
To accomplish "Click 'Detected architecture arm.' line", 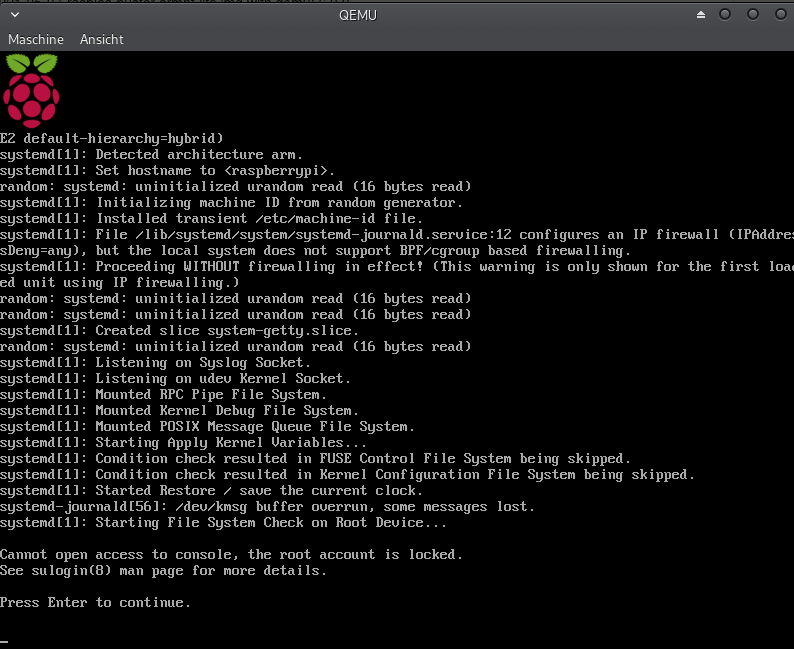I will pyautogui.click(x=151, y=154).
